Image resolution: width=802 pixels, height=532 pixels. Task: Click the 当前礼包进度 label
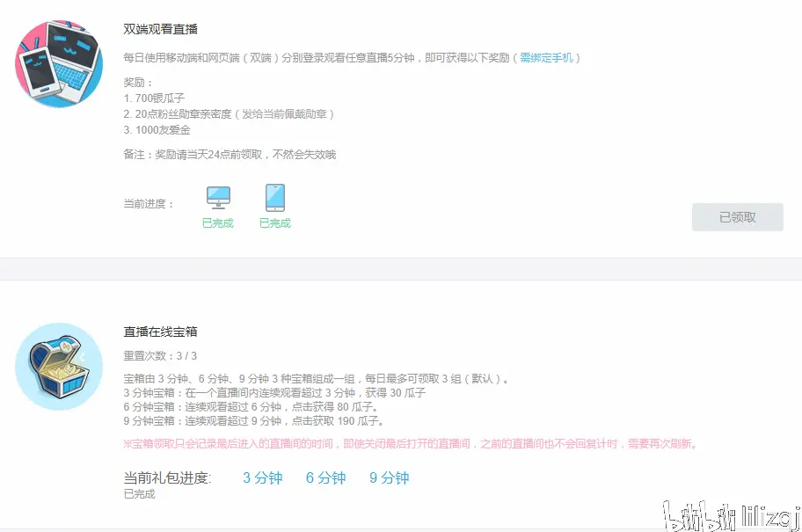click(167, 477)
